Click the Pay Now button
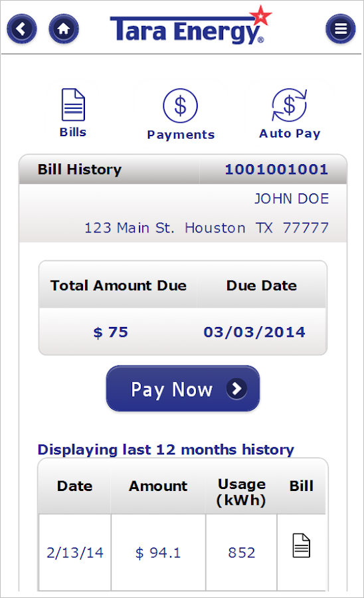Viewport: 364px width, 598px height. (x=183, y=389)
